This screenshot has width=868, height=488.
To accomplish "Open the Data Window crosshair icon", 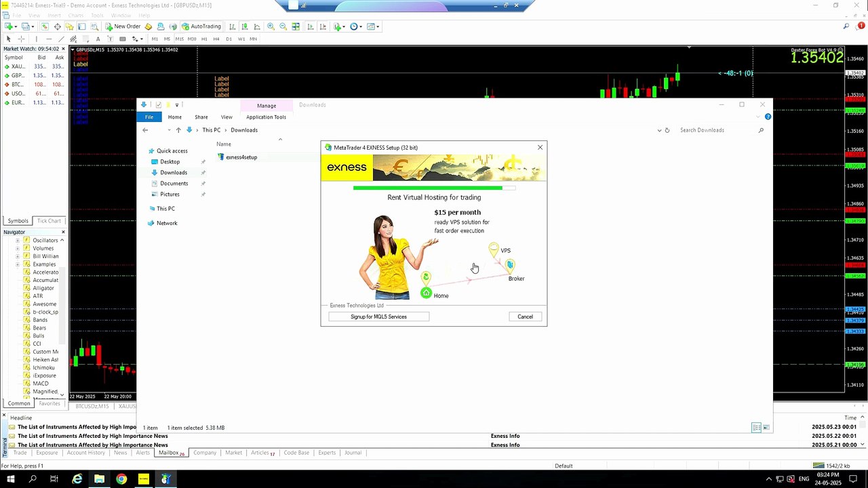I will coord(57,26).
